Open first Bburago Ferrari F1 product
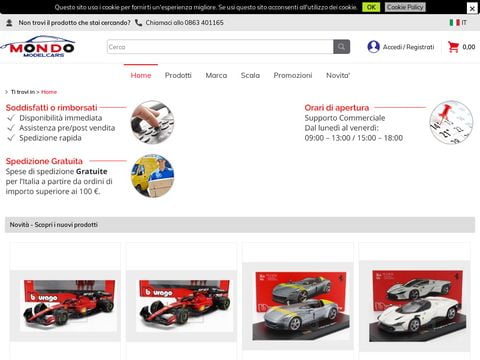This screenshot has width=480, height=360. 65,306
